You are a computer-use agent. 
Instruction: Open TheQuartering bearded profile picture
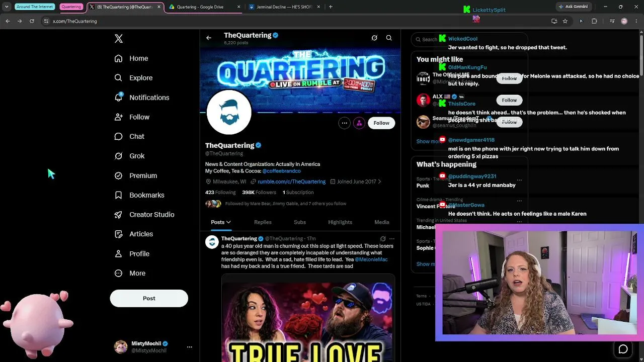(x=229, y=113)
